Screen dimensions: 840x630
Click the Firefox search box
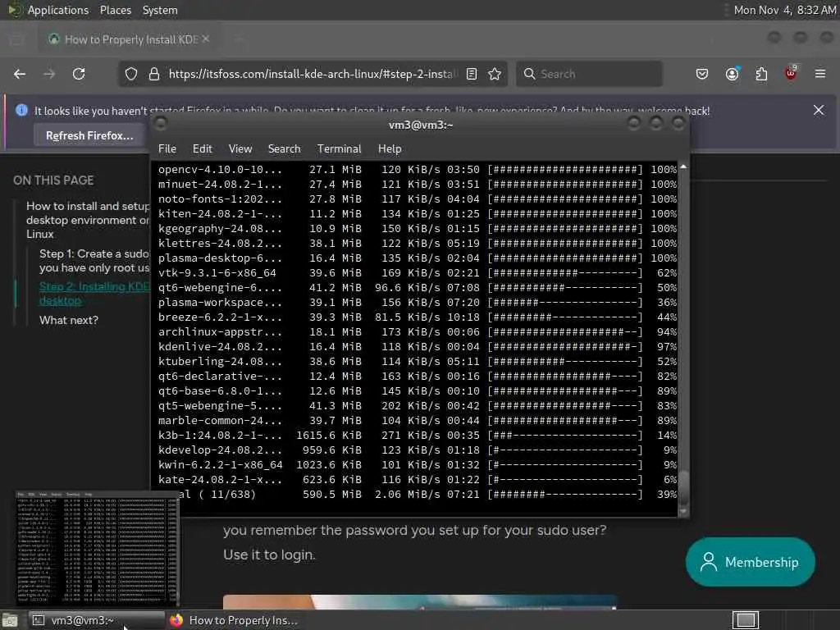589,74
